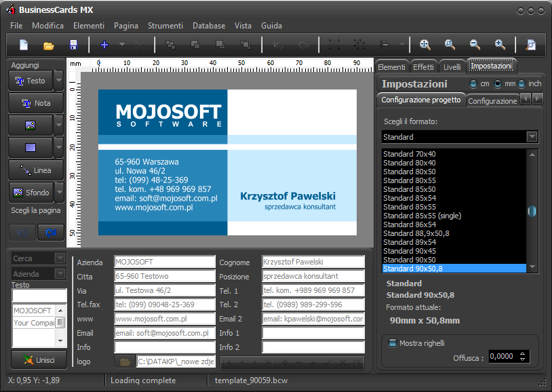
Task: Click the Testo search input box
Action: click(39, 296)
